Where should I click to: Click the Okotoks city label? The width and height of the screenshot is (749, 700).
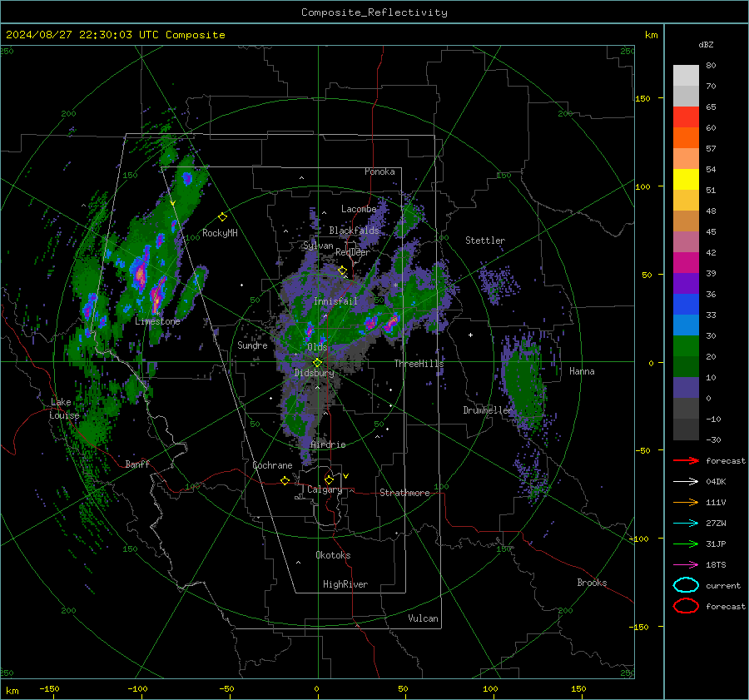pyautogui.click(x=333, y=555)
